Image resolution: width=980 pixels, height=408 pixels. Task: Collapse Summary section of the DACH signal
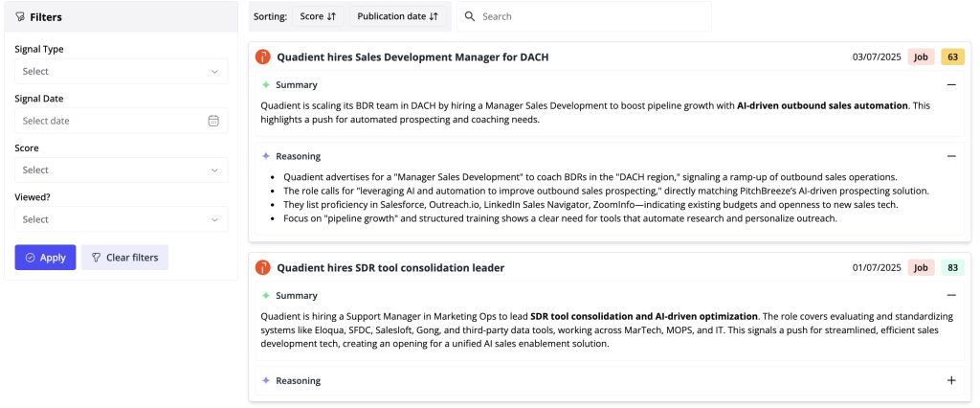click(951, 84)
